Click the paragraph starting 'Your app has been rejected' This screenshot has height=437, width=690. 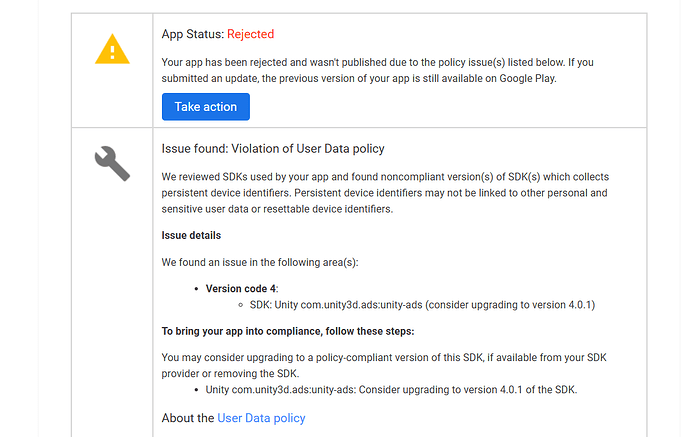click(378, 70)
